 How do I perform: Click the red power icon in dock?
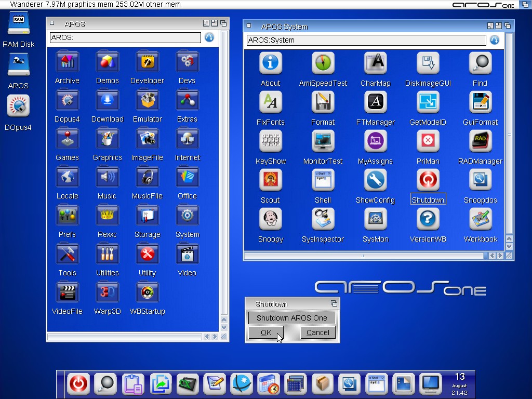pos(78,384)
